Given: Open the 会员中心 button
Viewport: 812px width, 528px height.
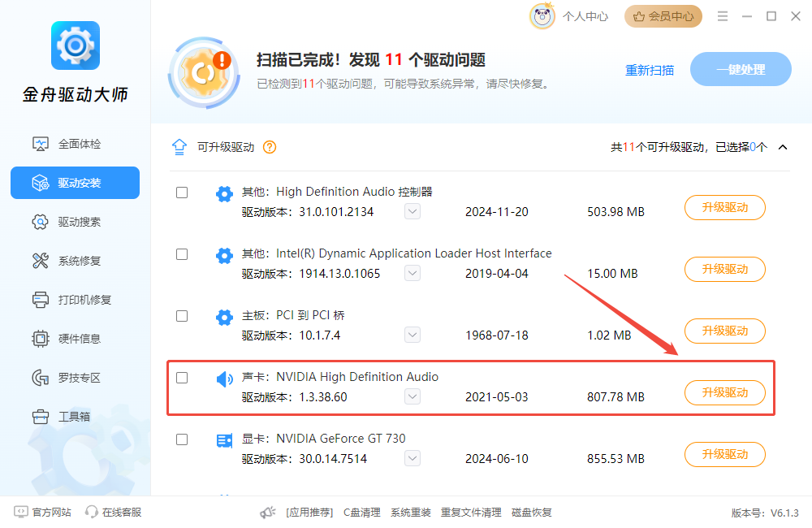Looking at the screenshot, I should (x=663, y=16).
